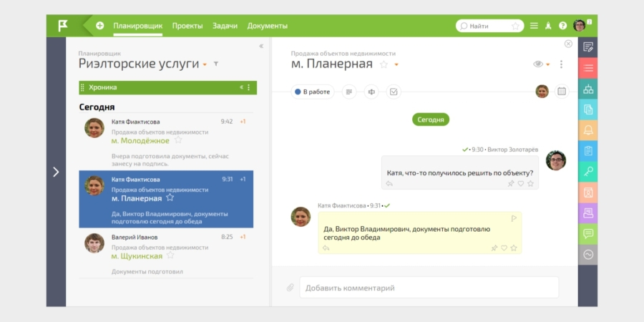Open the key sidebar icon

click(588, 172)
